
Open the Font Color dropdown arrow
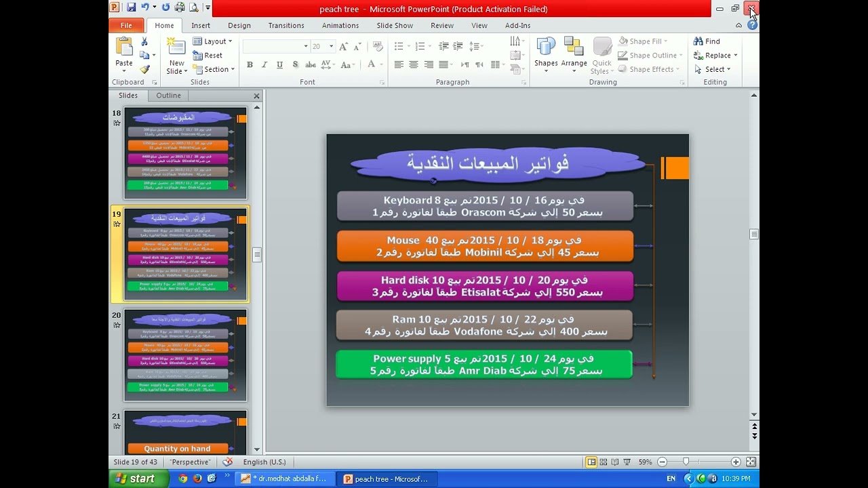coord(380,65)
